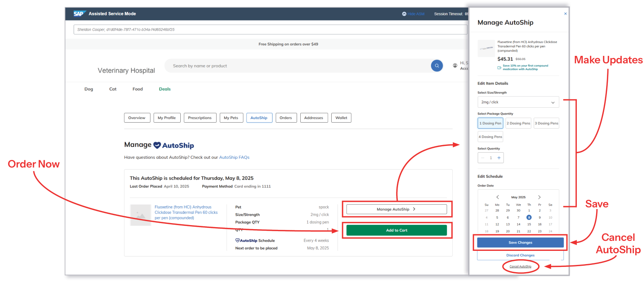Go to previous month in calendar

[x=497, y=197]
